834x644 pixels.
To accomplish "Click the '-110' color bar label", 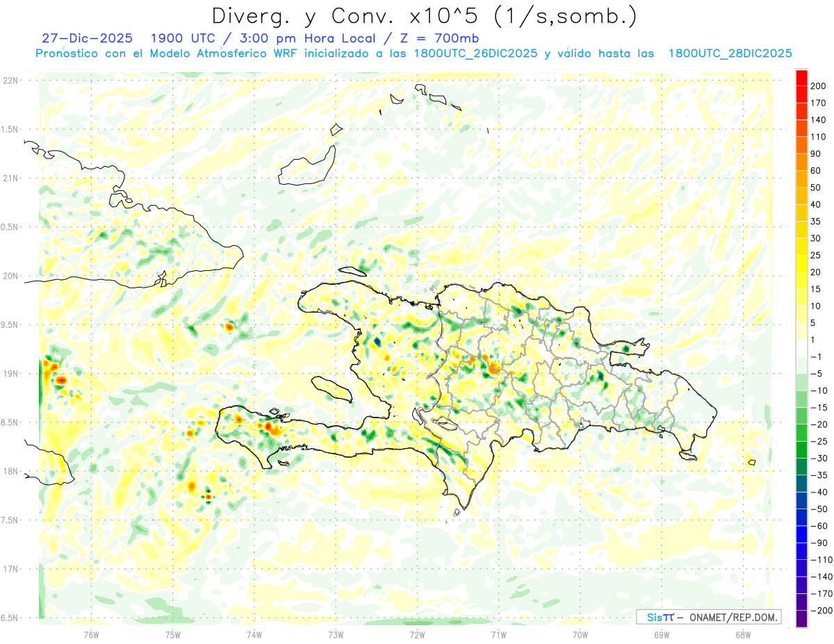I will tap(822, 560).
